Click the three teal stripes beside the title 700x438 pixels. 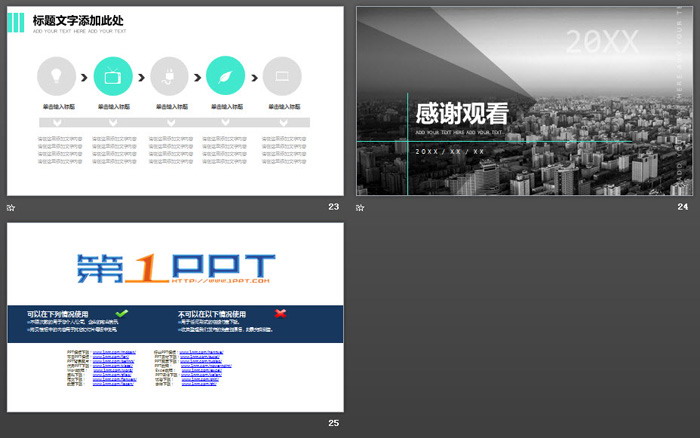click(x=17, y=22)
